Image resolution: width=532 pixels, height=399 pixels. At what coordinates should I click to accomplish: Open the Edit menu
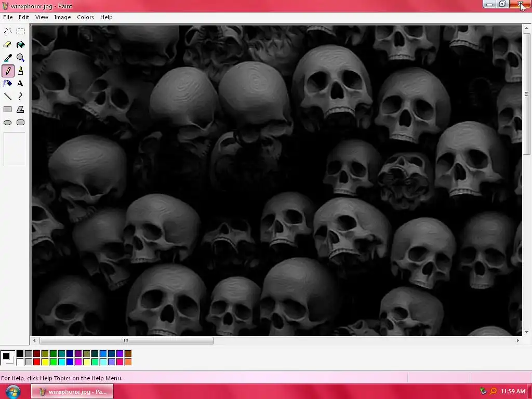(x=24, y=17)
